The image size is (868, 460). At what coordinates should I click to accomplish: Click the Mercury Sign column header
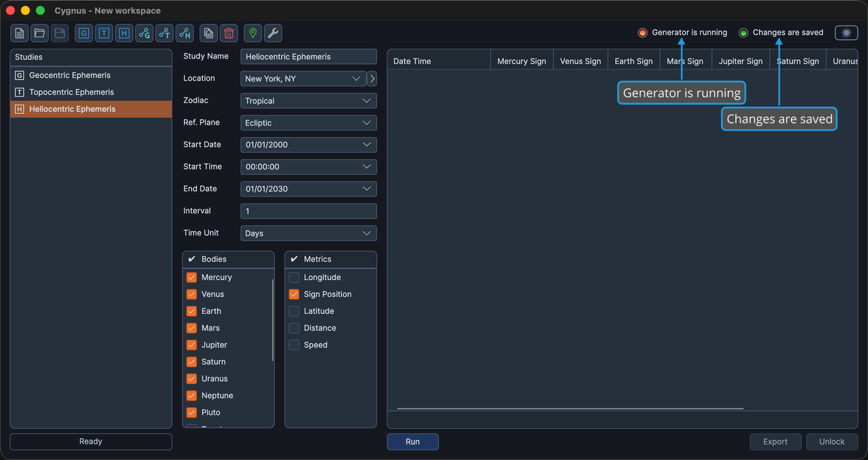tap(521, 61)
